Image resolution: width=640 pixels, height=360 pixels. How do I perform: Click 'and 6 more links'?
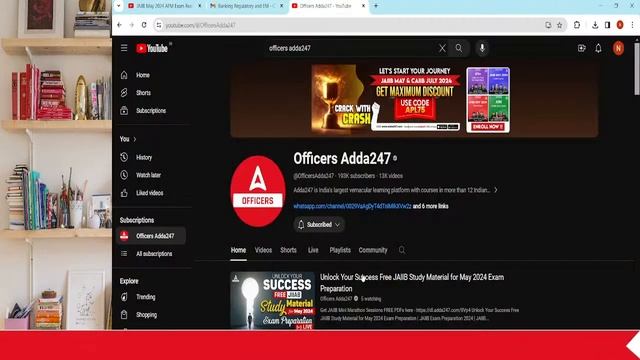pyautogui.click(x=431, y=206)
